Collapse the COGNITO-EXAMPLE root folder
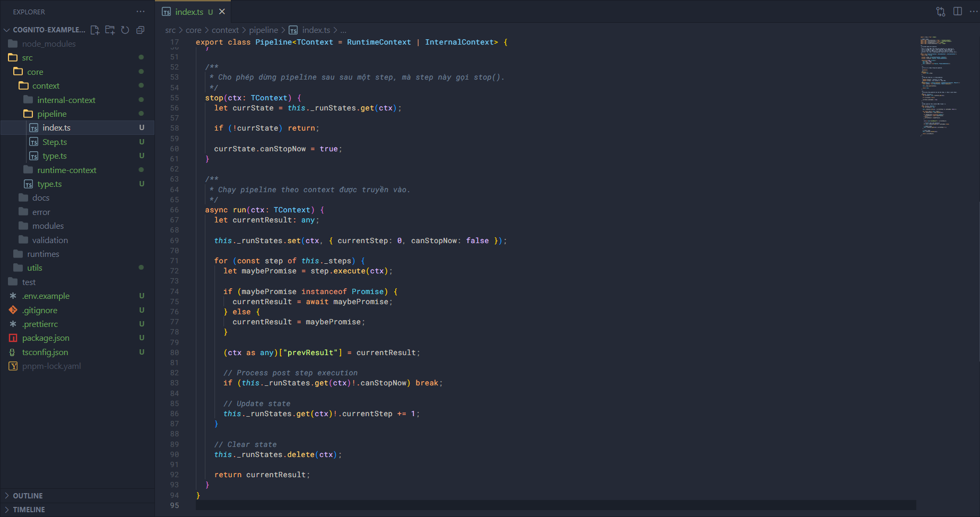Viewport: 980px width, 517px height. [x=7, y=30]
